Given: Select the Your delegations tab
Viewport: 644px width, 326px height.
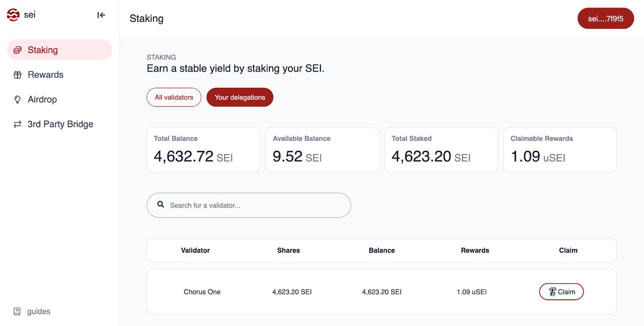Looking at the screenshot, I should coord(240,97).
